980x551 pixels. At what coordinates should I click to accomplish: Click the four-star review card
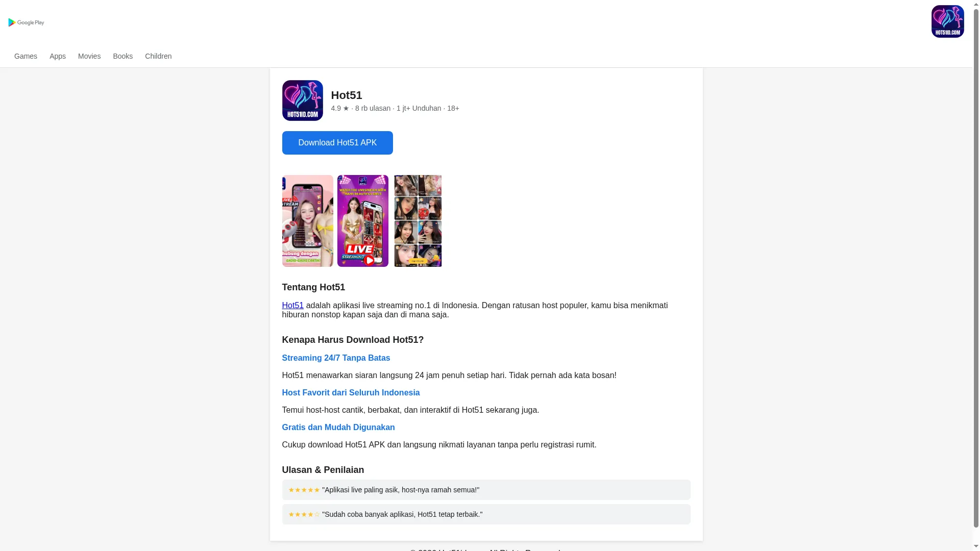coord(486,514)
